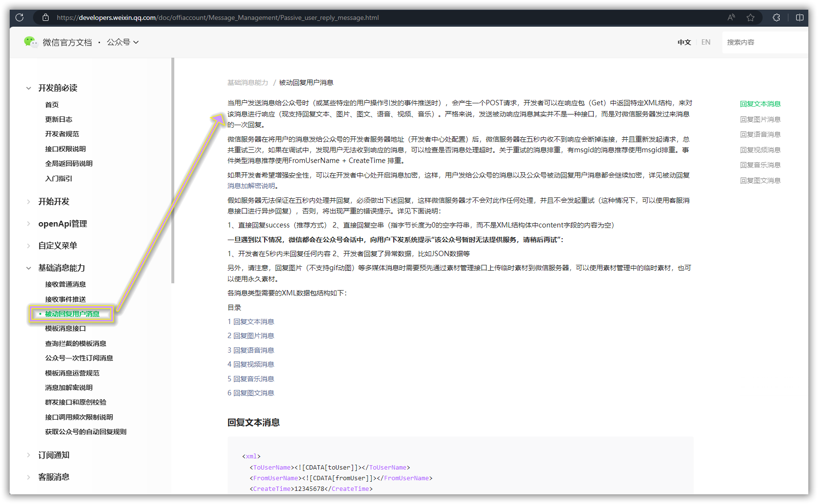Open table of contents item 2 回复图片消息
This screenshot has height=504, width=818.
click(251, 336)
